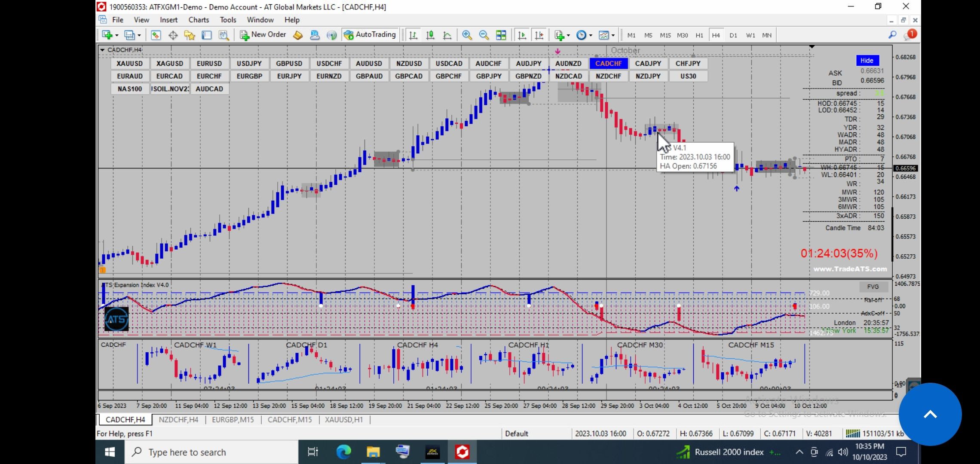
Task: Open the Strategy Tester icon
Action: [224, 35]
